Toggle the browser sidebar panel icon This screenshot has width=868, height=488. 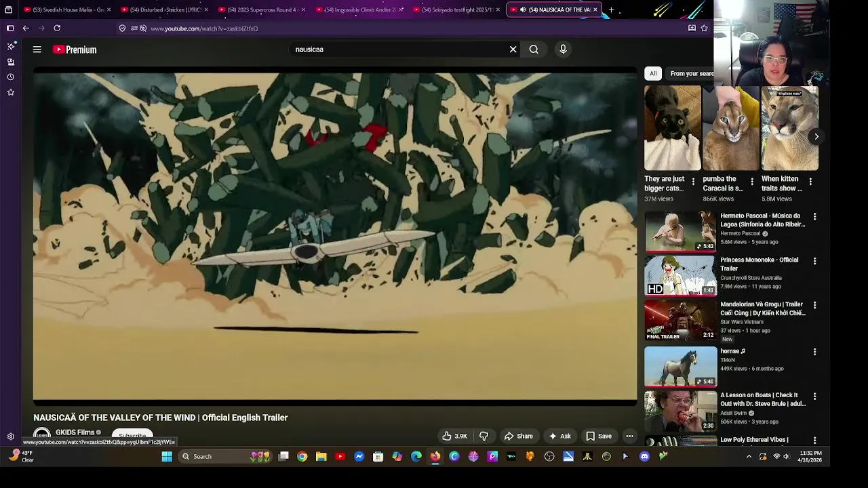10,28
